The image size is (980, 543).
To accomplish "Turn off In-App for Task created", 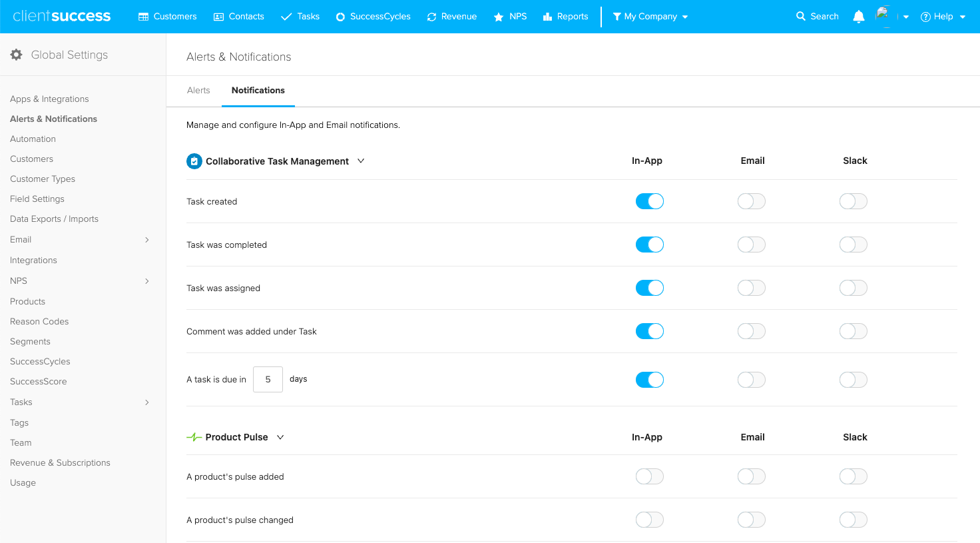I will point(650,201).
